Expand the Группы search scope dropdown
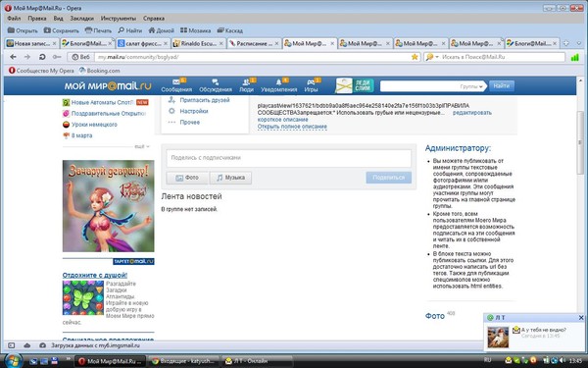 pos(471,86)
